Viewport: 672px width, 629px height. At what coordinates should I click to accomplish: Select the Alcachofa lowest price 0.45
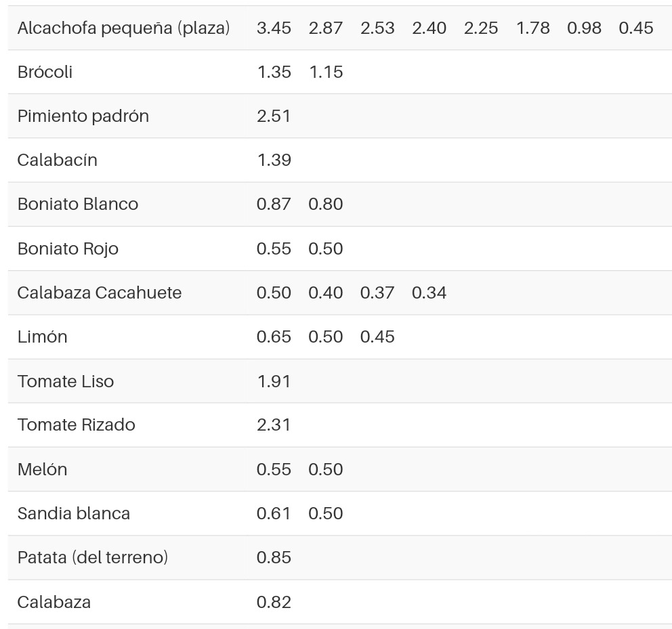(x=636, y=28)
